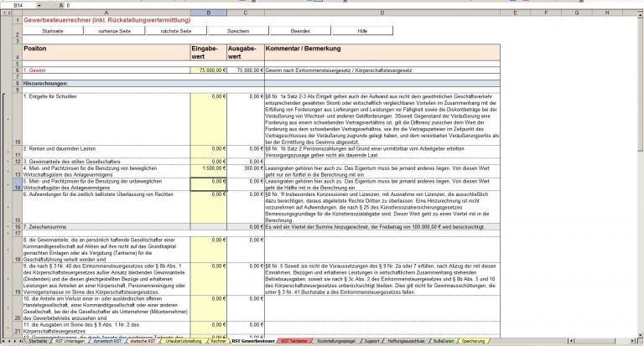Click the Eingabewert column heading cell

click(208, 52)
